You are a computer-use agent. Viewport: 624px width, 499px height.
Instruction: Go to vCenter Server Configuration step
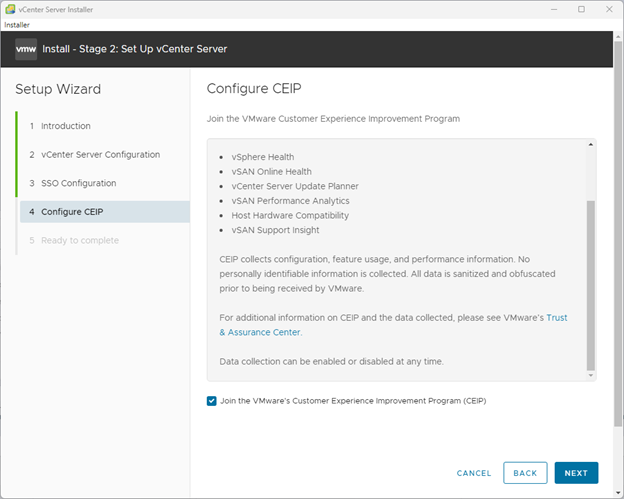click(x=100, y=154)
